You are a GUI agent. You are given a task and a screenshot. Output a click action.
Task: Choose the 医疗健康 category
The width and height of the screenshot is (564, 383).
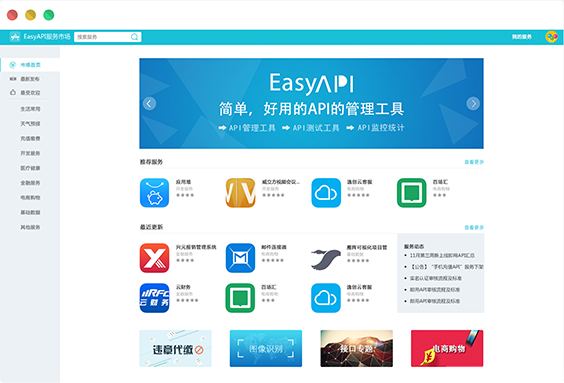30,168
